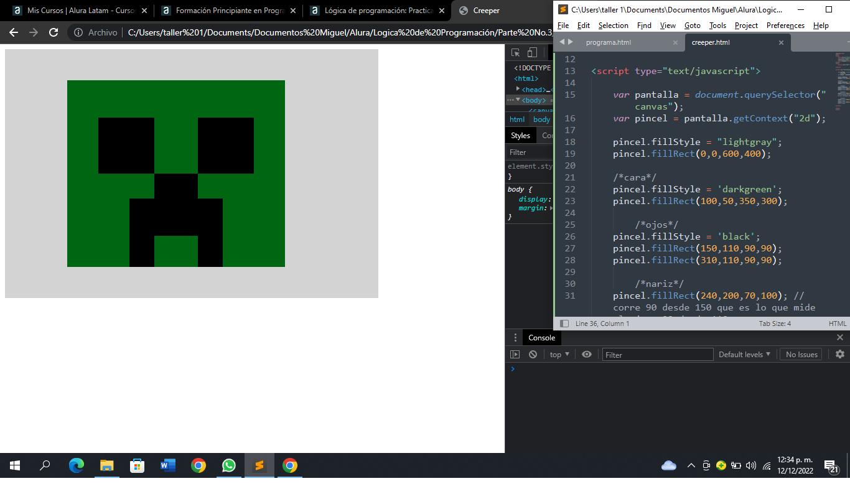The height and width of the screenshot is (504, 850).
Task: Open the Windows Start menu
Action: pyautogui.click(x=15, y=465)
